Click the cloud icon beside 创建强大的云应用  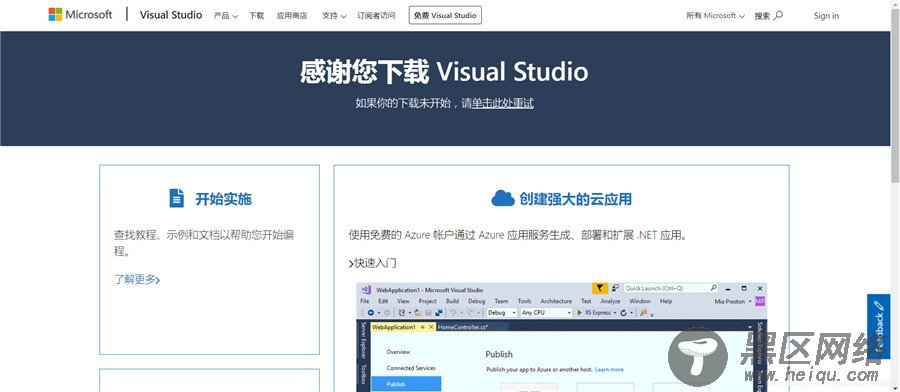click(503, 198)
